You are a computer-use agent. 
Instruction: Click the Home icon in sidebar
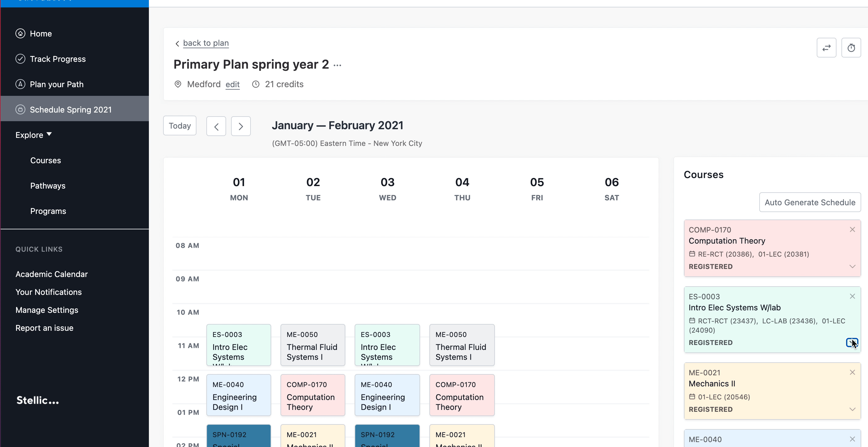[20, 34]
